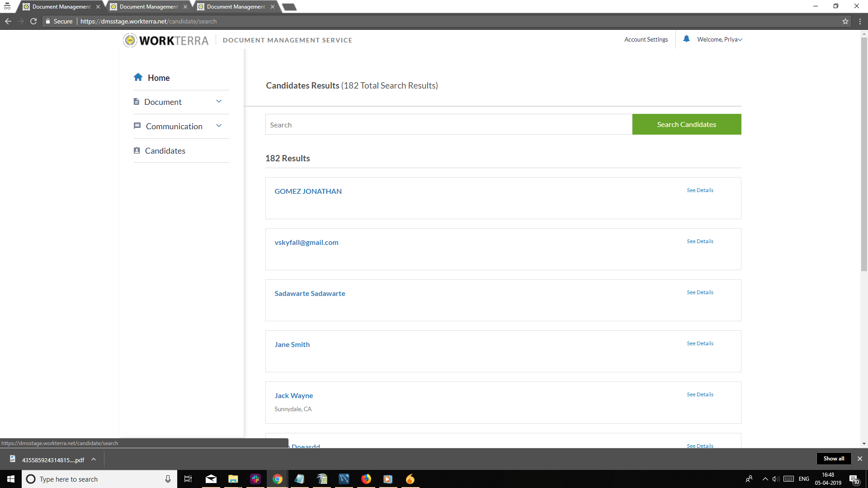Click Show all downloads button
The image size is (868, 488).
tap(833, 459)
